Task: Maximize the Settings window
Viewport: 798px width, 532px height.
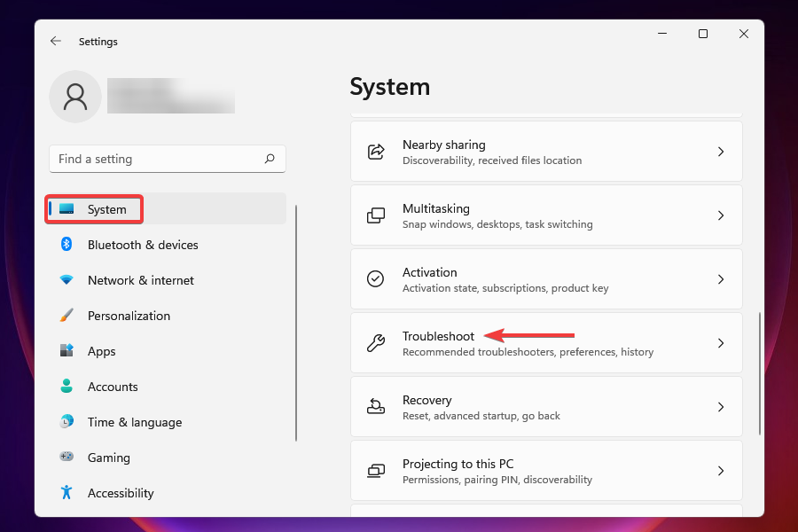Action: pos(703,34)
